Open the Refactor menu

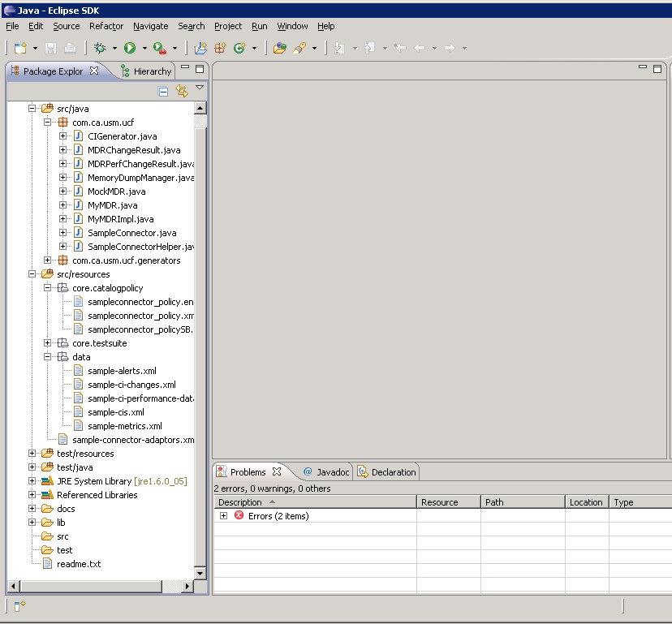(x=106, y=26)
